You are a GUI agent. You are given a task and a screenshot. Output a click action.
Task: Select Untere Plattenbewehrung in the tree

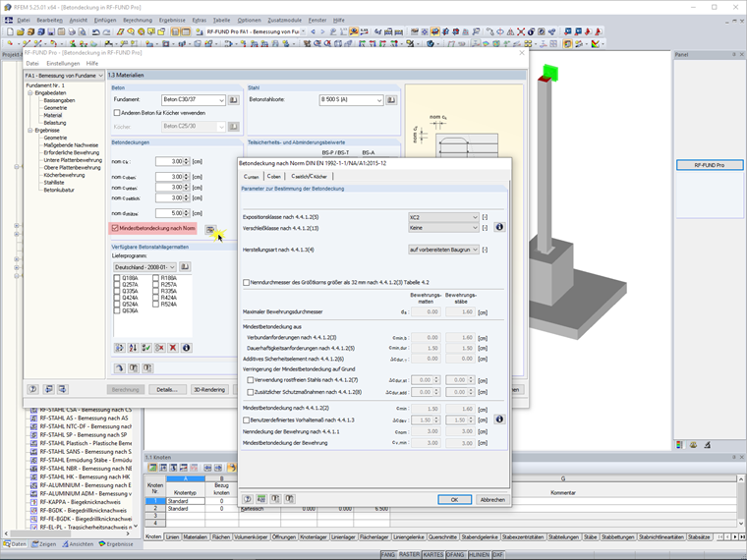pos(73,160)
